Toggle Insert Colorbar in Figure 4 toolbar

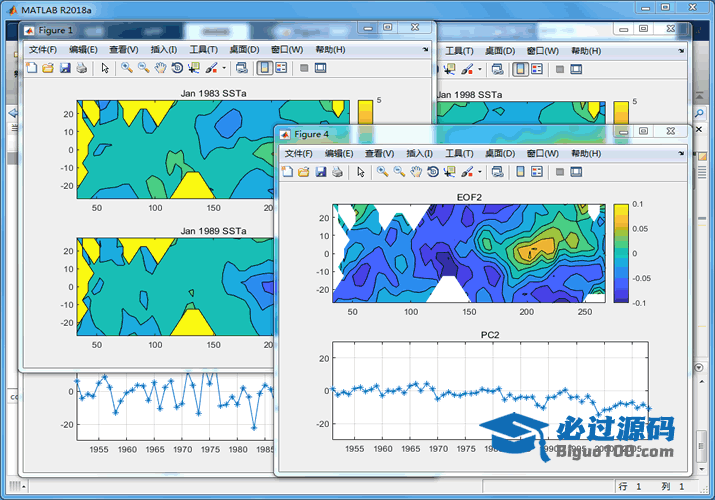520,172
